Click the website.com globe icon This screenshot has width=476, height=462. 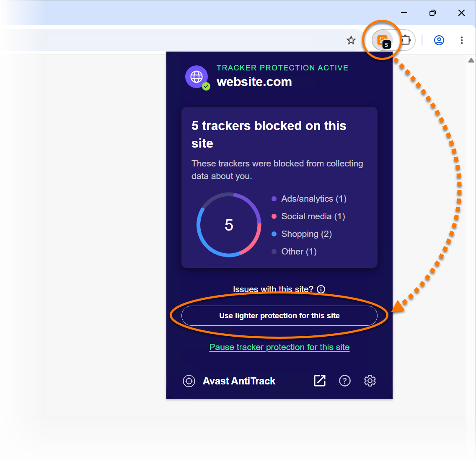pyautogui.click(x=197, y=77)
